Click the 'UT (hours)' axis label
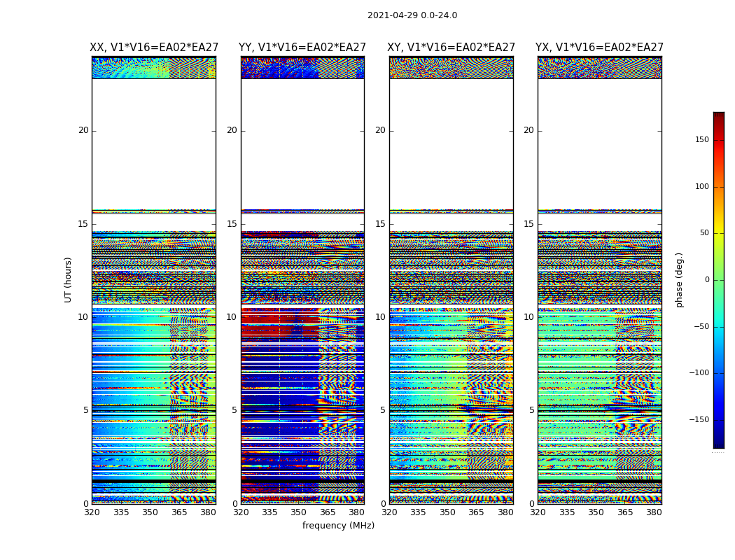 pyautogui.click(x=69, y=279)
